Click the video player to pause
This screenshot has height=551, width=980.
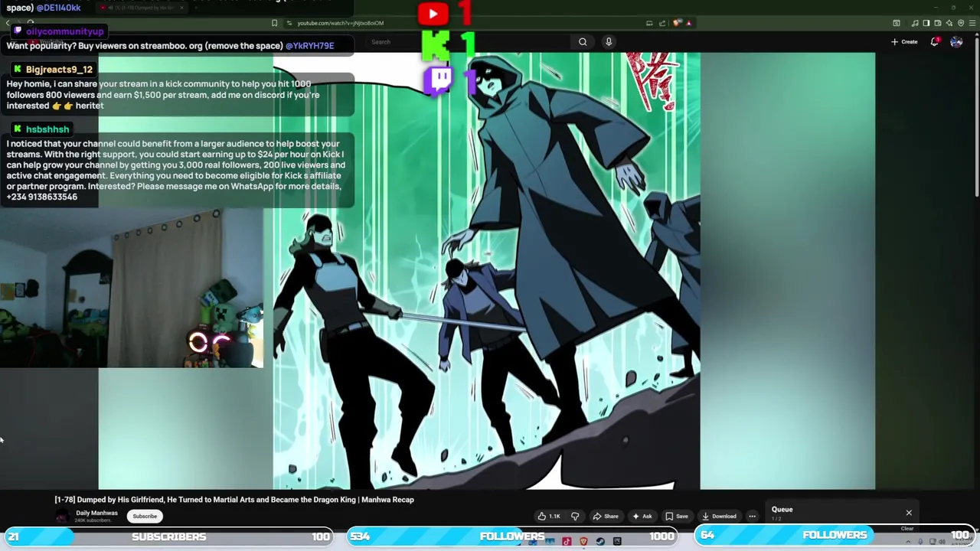point(486,270)
